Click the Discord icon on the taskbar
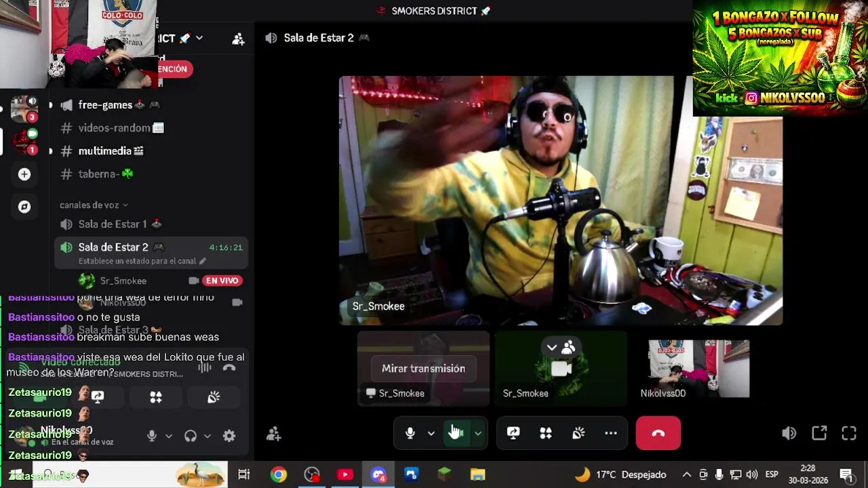 click(378, 474)
